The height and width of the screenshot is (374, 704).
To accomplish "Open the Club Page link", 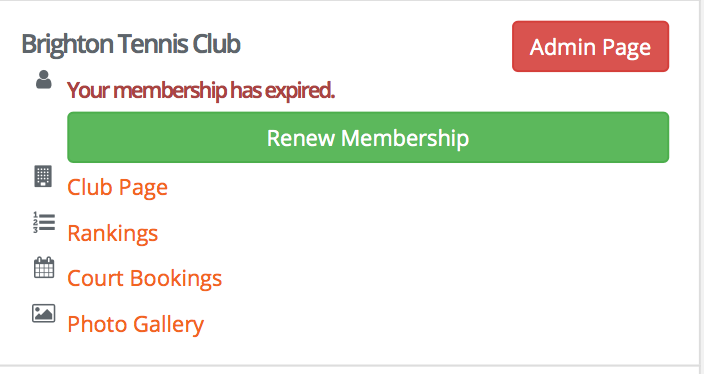I will (118, 187).
